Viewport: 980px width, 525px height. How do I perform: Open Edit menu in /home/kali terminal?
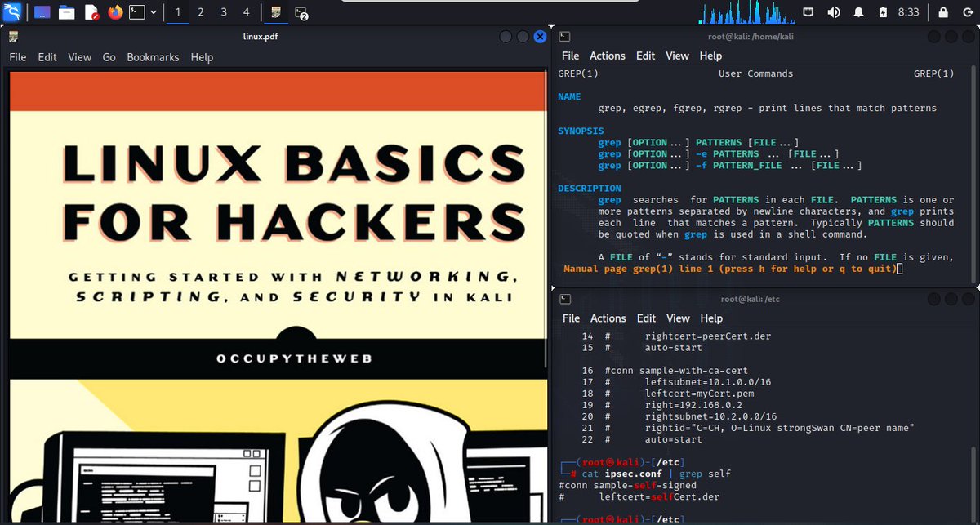(646, 56)
